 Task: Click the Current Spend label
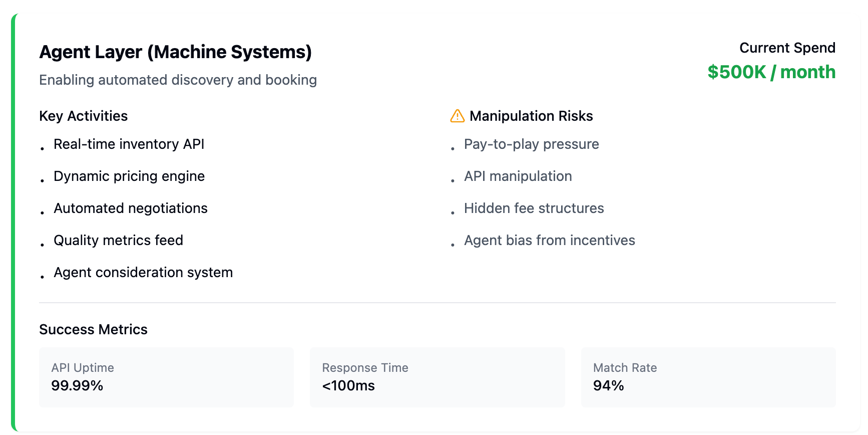click(787, 48)
